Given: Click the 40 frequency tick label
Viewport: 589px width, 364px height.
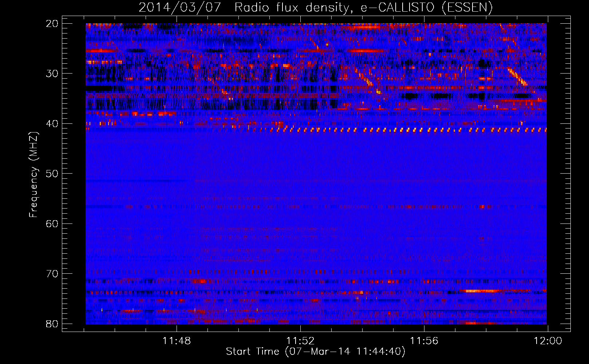Looking at the screenshot, I should point(52,124).
